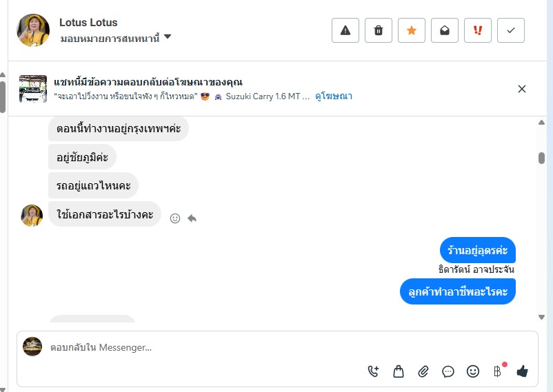553x392 pixels.
Task: Send a thumbs-up like
Action: tap(522, 371)
